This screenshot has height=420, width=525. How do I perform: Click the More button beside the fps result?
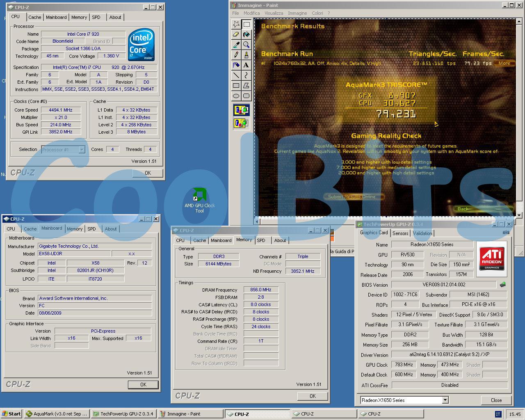pos(504,63)
